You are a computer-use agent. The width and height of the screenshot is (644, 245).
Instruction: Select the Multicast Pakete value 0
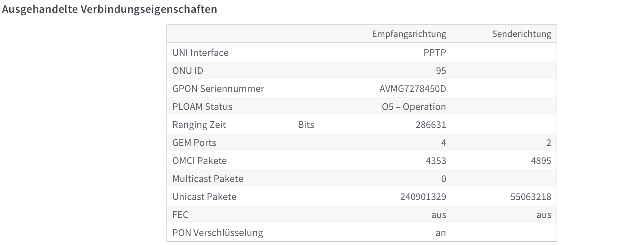pyautogui.click(x=443, y=178)
